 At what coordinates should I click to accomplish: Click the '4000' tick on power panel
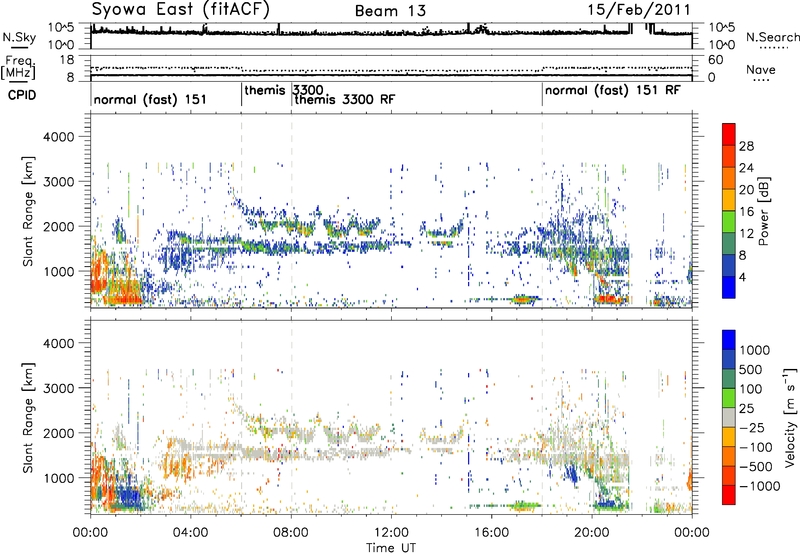[58, 137]
